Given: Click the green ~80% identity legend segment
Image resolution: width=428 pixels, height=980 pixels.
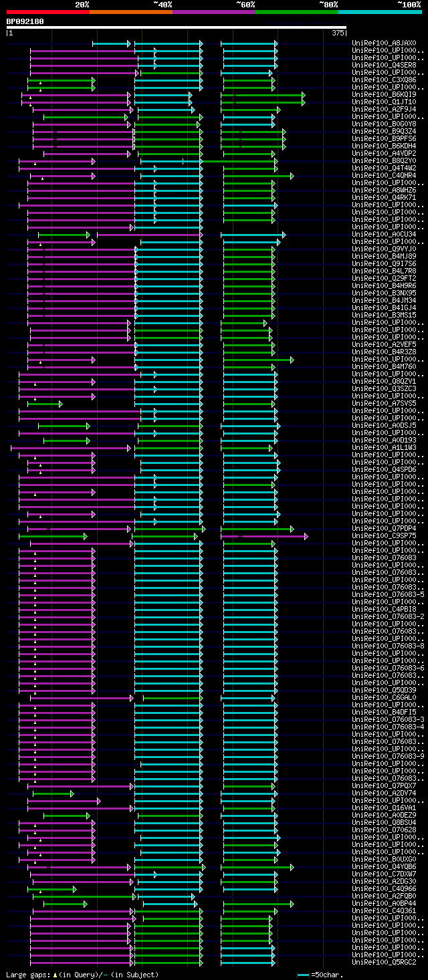Looking at the screenshot, I should pos(297,12).
